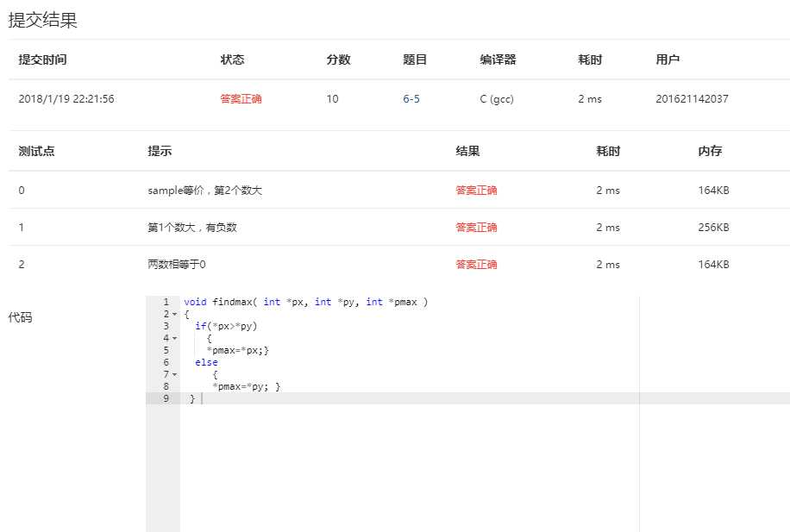Screen dimensions: 790x532
Task: Click the 提交结果 page heading
Action: point(43,20)
